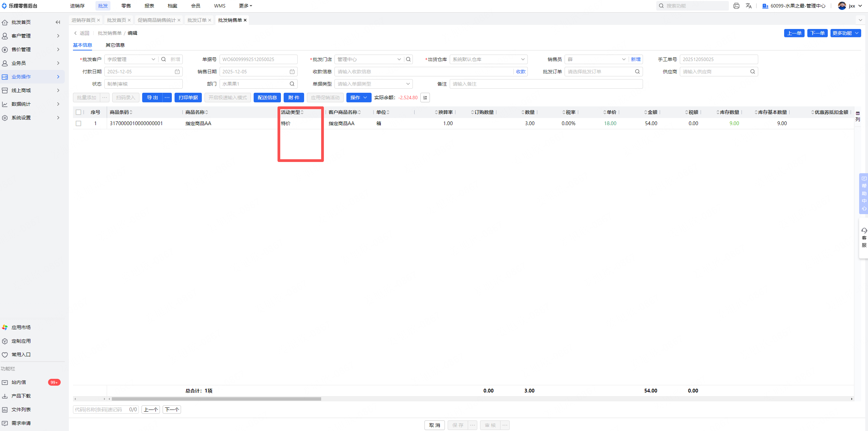Click the 备注 input field
The height and width of the screenshot is (431, 868).
point(545,84)
